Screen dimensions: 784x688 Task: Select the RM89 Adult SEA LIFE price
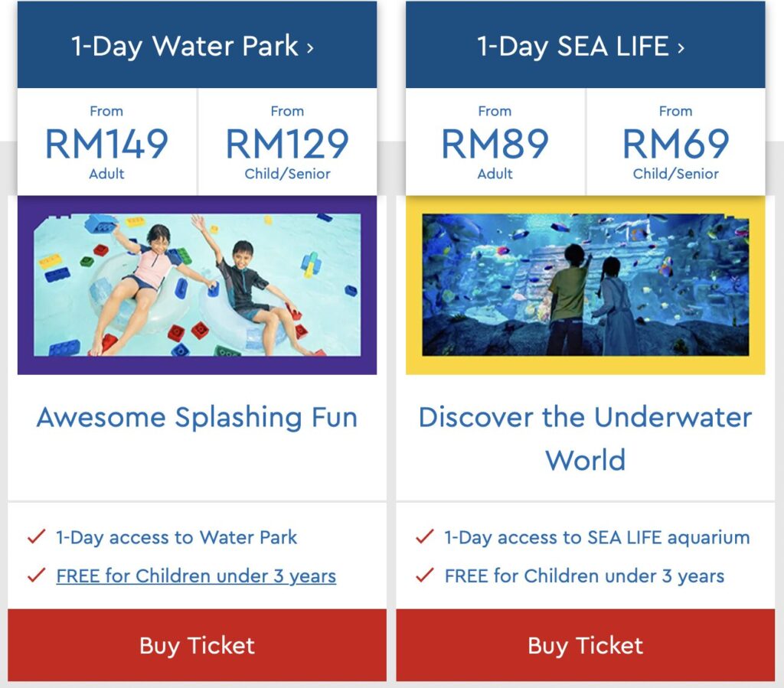pos(495,142)
